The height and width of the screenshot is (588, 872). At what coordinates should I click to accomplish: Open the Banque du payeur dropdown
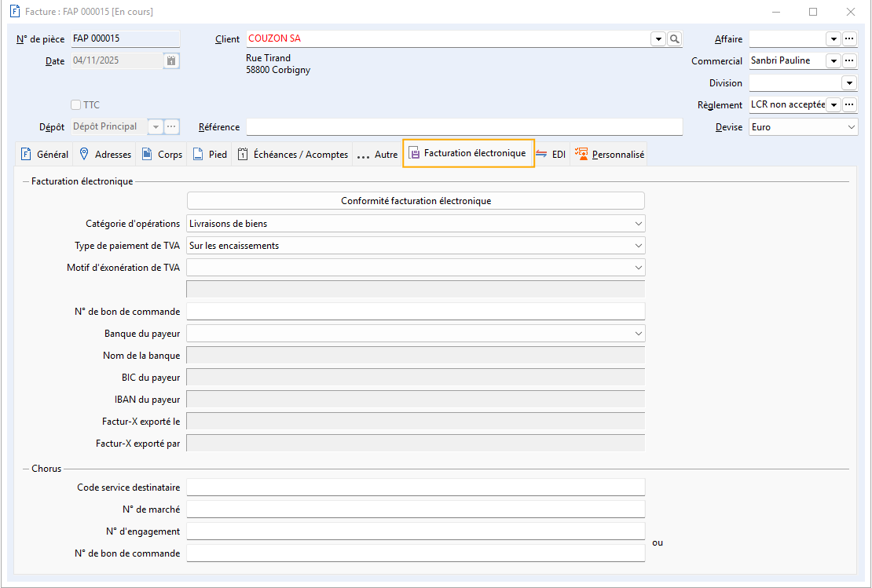pyautogui.click(x=638, y=334)
